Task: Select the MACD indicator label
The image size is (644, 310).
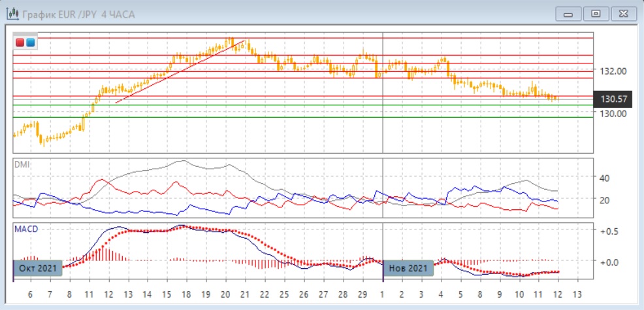Action: 25,229
